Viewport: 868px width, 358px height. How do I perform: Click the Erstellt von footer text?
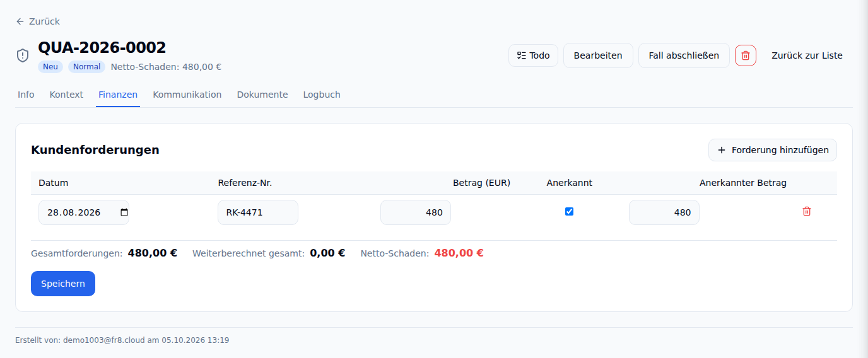point(122,340)
